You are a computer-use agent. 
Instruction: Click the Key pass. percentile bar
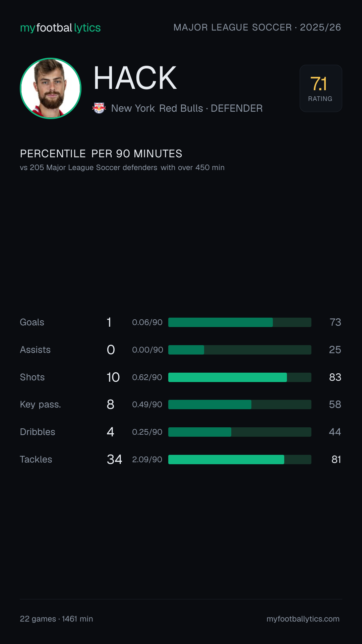pos(240,405)
